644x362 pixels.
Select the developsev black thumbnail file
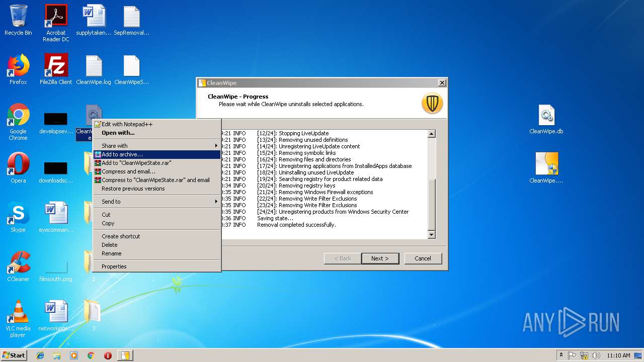click(56, 122)
